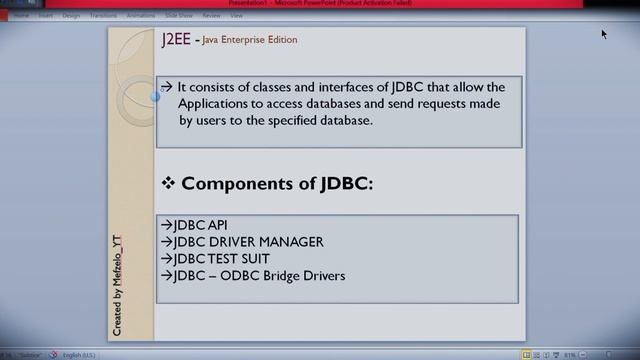Screen dimensions: 640x360
Task: Switch to the Design ribbon tab
Action: (x=71, y=16)
